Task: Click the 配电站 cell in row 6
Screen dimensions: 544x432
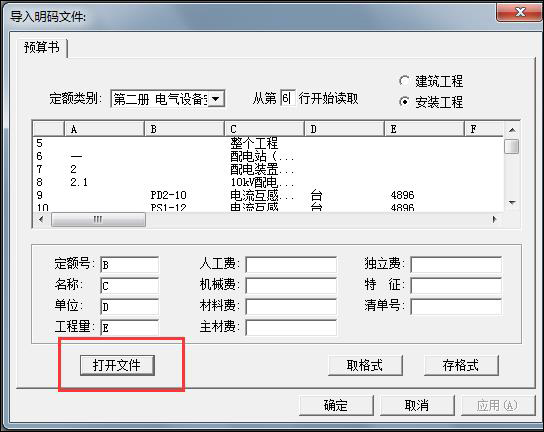Action: [x=262, y=156]
